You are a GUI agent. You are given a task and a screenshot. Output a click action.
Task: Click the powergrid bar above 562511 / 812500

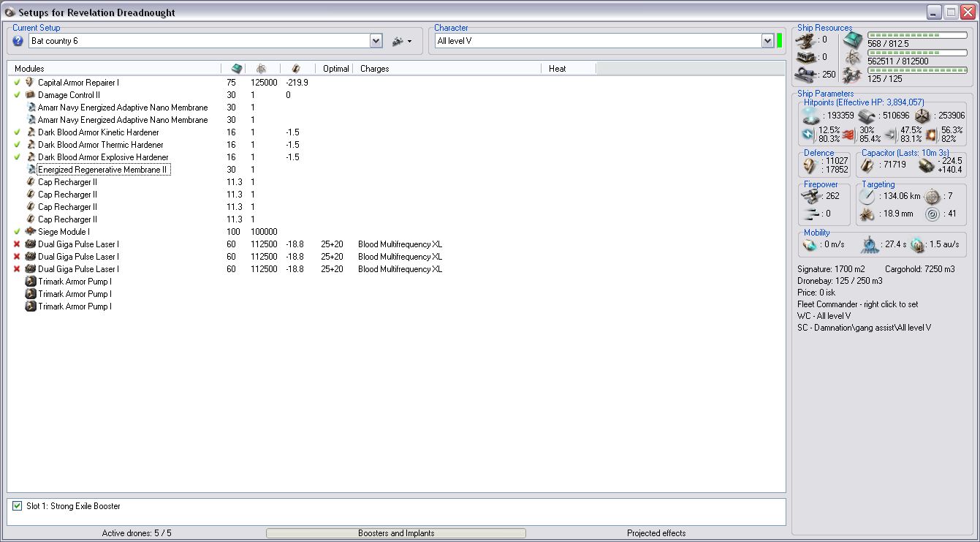[x=917, y=53]
